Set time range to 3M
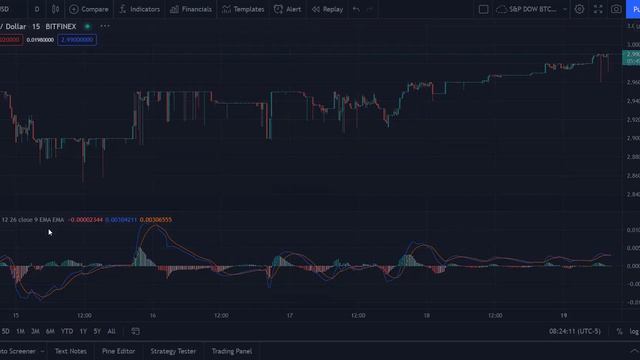 click(35, 331)
